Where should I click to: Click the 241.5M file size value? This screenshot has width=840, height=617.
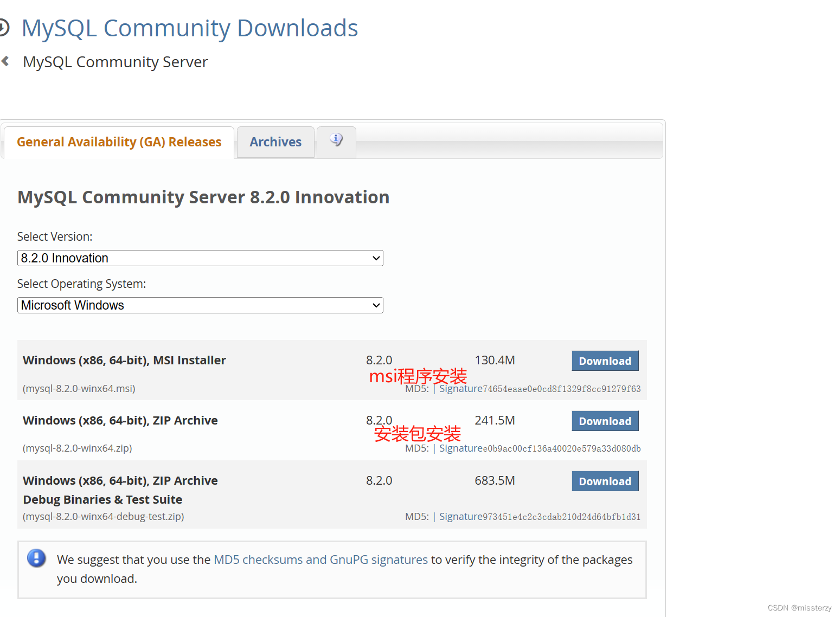point(495,421)
